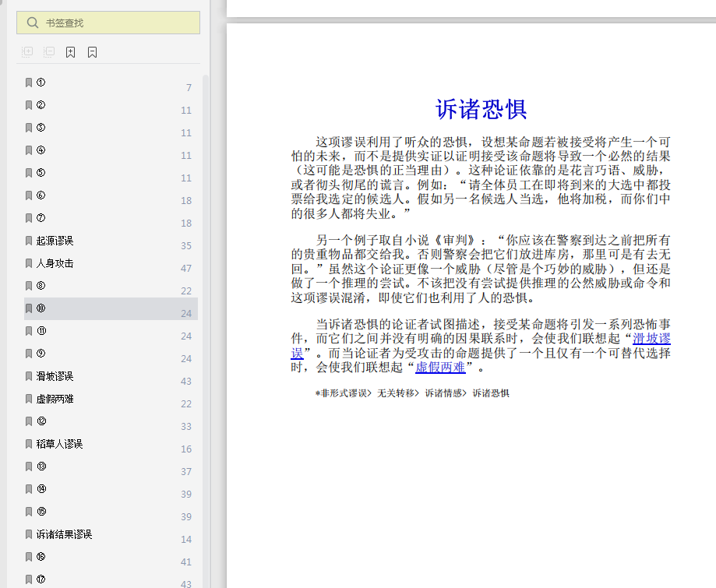Open bookmark ④

point(111,150)
